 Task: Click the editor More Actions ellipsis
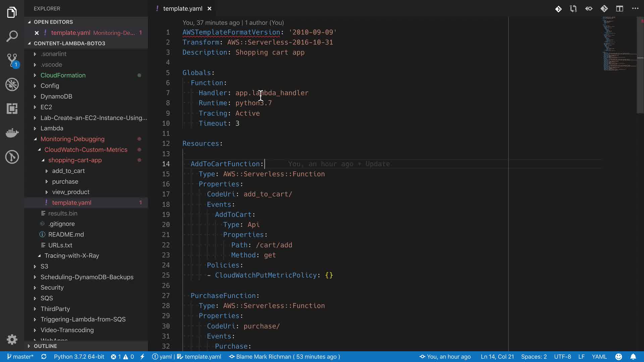635,9
